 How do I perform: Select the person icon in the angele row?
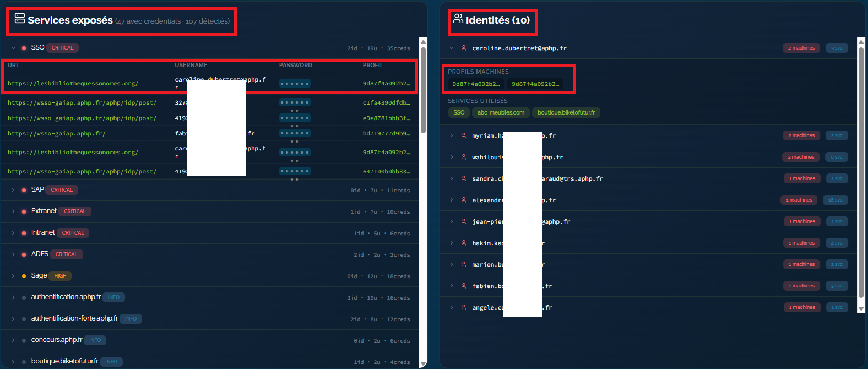pyautogui.click(x=464, y=307)
